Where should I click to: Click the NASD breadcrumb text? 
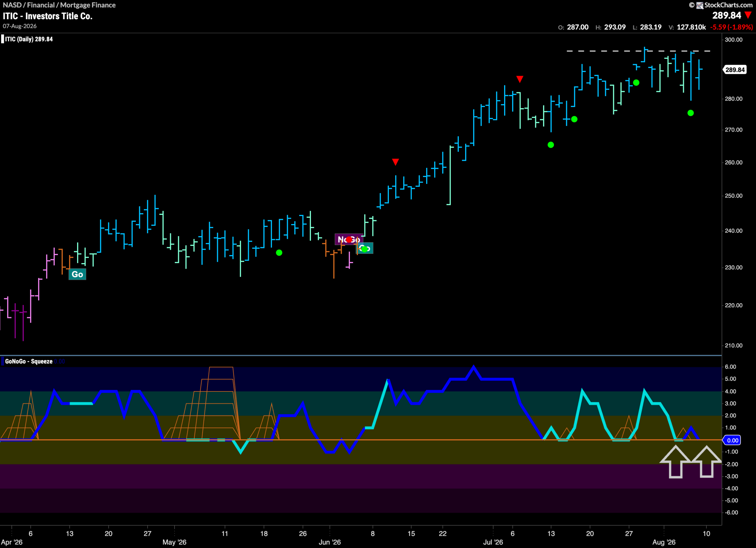click(x=12, y=5)
